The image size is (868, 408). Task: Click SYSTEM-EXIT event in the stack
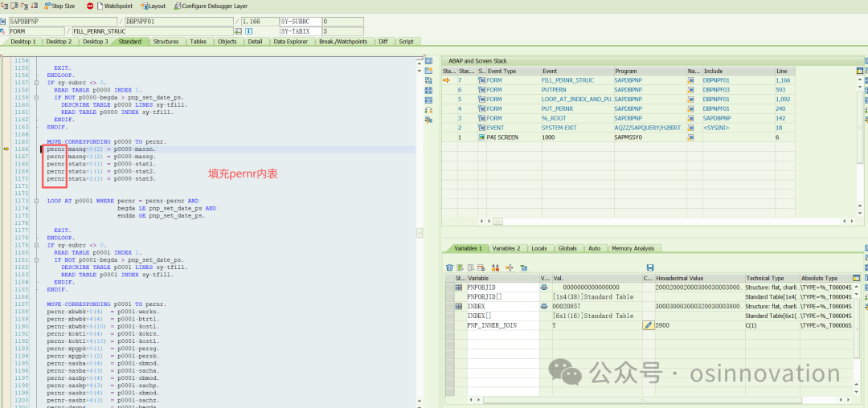[577, 127]
